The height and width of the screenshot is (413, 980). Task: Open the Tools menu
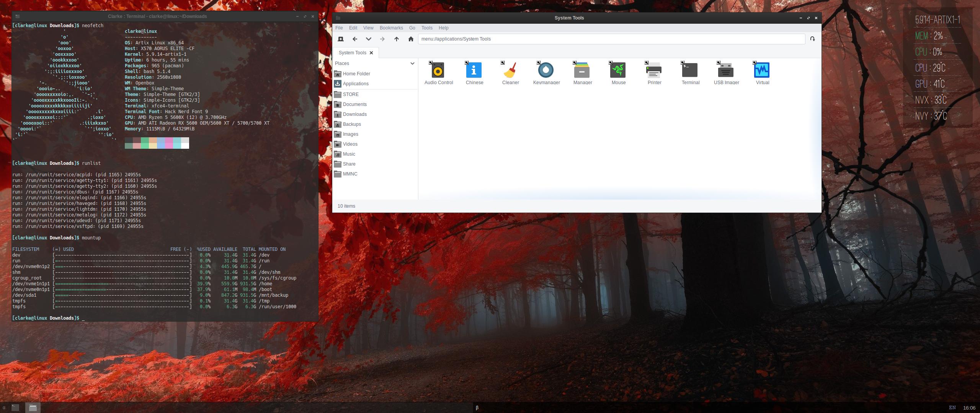pyautogui.click(x=426, y=28)
